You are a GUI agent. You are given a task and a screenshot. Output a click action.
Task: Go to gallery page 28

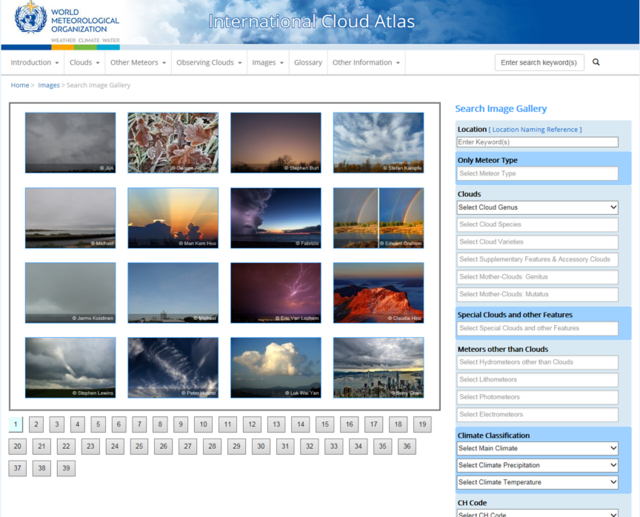point(212,446)
